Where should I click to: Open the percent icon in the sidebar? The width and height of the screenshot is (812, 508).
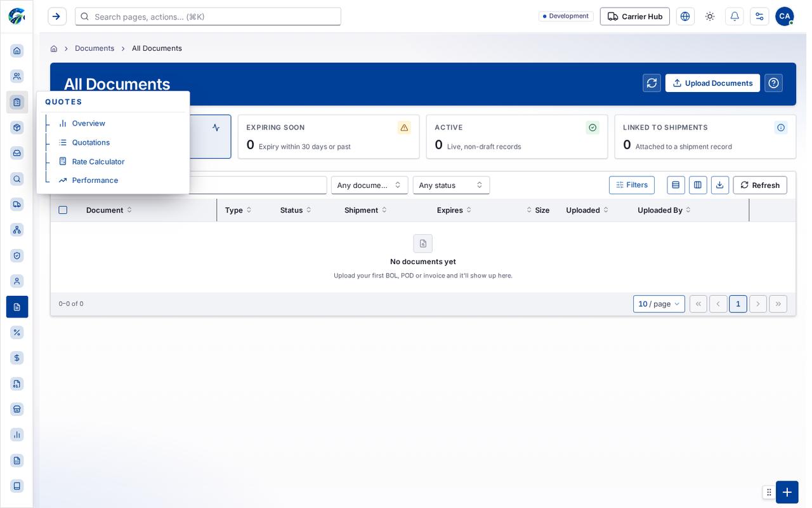click(x=17, y=333)
